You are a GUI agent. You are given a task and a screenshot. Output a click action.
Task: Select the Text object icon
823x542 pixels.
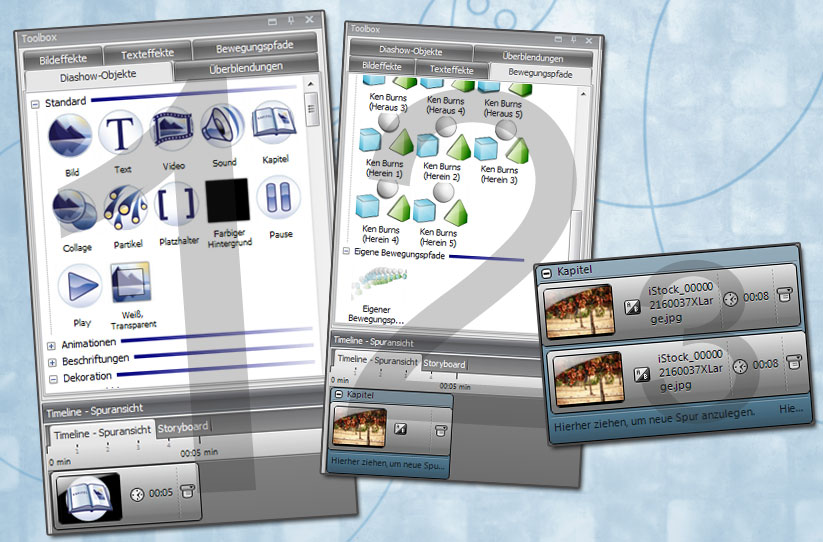pyautogui.click(x=121, y=132)
